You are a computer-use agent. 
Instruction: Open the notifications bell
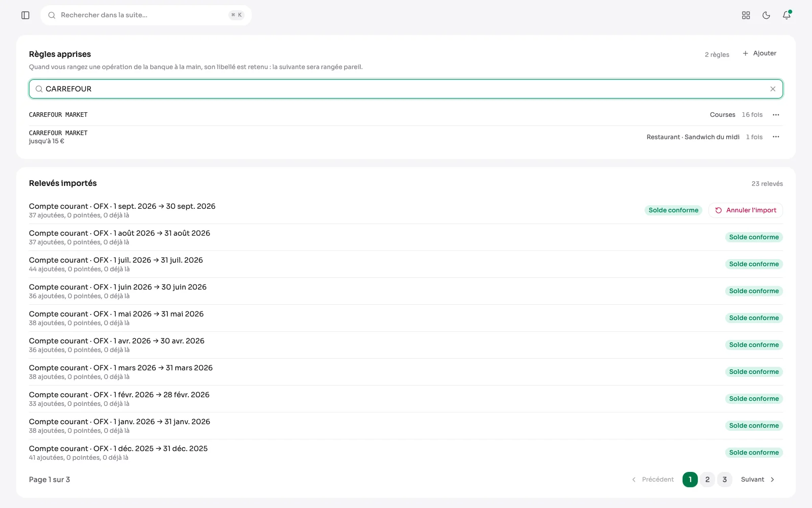(787, 15)
